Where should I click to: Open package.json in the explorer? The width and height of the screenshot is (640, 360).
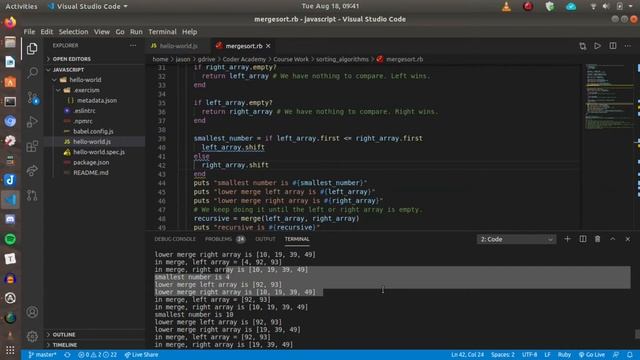click(91, 162)
